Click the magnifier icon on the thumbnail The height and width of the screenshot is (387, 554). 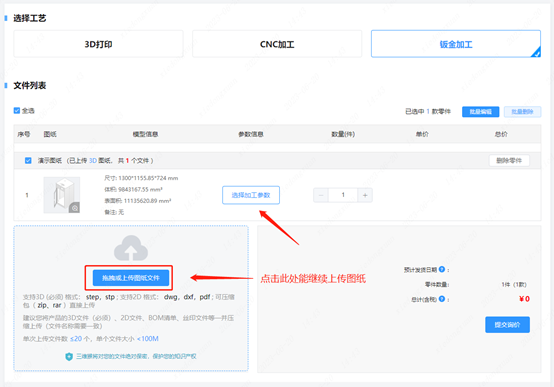[75, 208]
